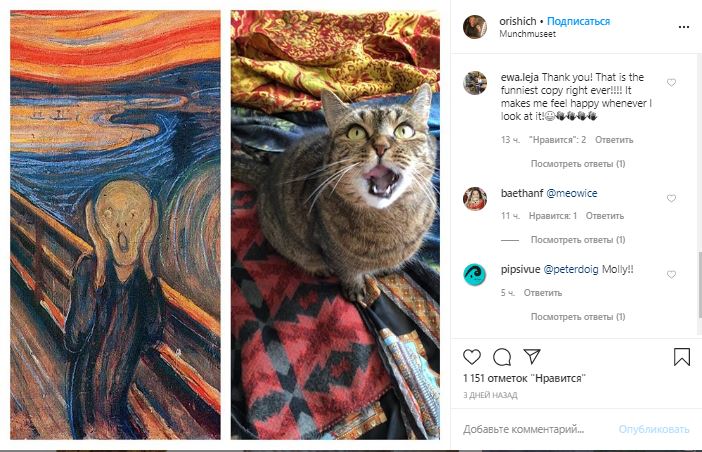
Task: Like pipsivue's comment heart
Action: click(x=671, y=274)
